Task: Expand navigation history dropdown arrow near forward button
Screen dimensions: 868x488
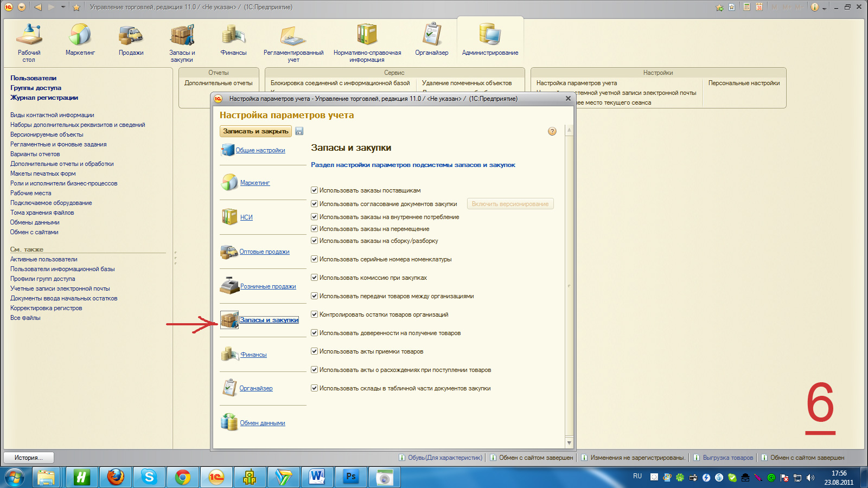Action: pos(63,7)
